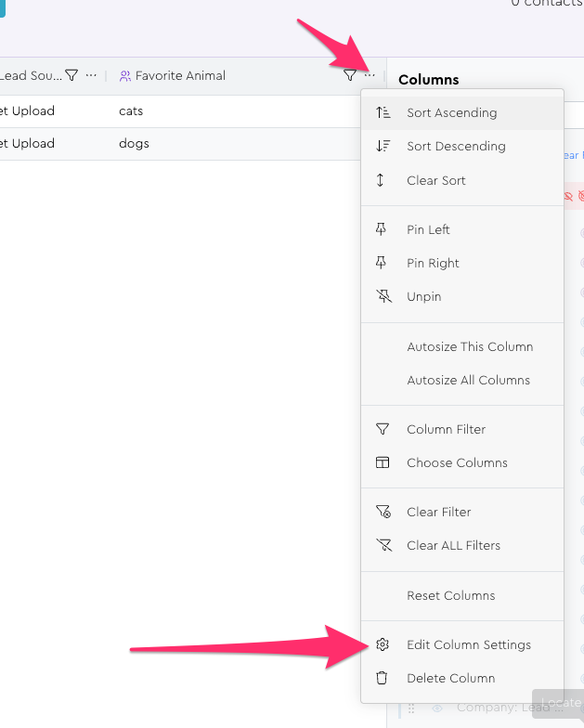
Task: Click the Lead Source header filter icon
Action: [x=71, y=75]
